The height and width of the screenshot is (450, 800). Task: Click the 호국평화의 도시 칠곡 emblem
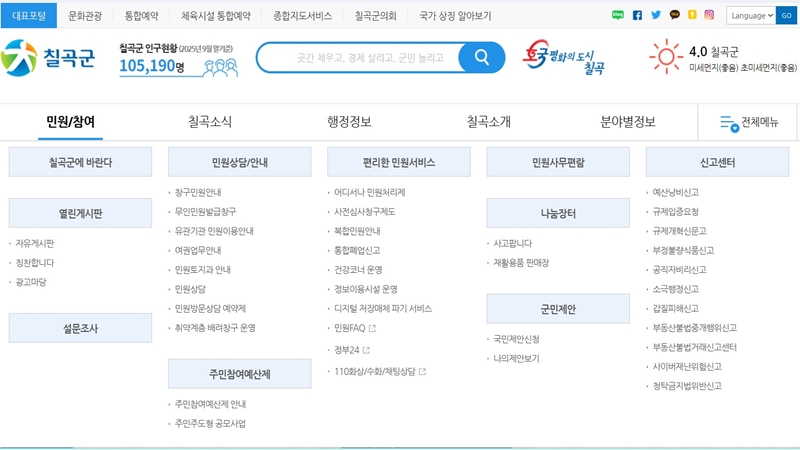[564, 57]
